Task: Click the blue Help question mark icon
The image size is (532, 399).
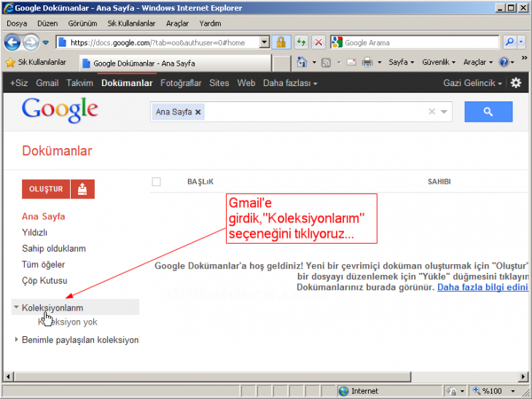Action: pos(504,62)
